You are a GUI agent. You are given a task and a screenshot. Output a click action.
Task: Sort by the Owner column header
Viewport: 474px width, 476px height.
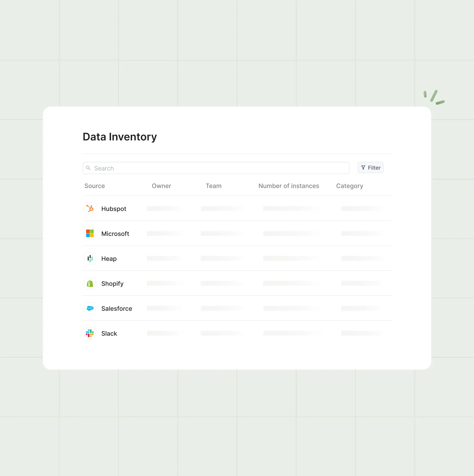[x=161, y=186]
